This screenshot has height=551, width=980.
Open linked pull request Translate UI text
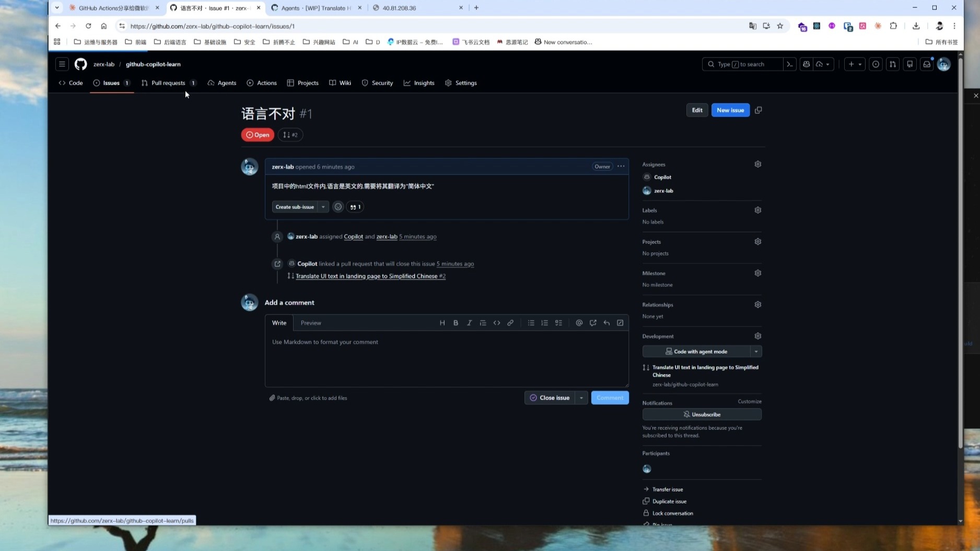370,276
